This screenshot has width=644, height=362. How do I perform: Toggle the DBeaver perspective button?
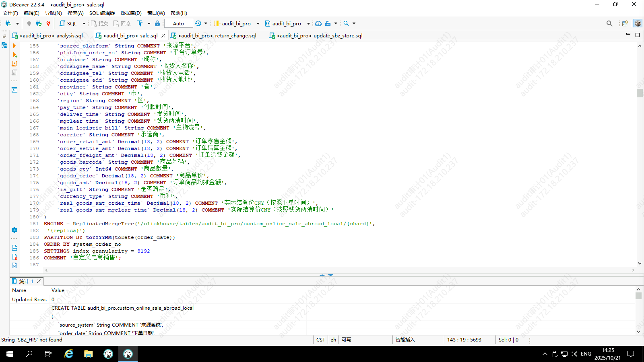click(638, 24)
